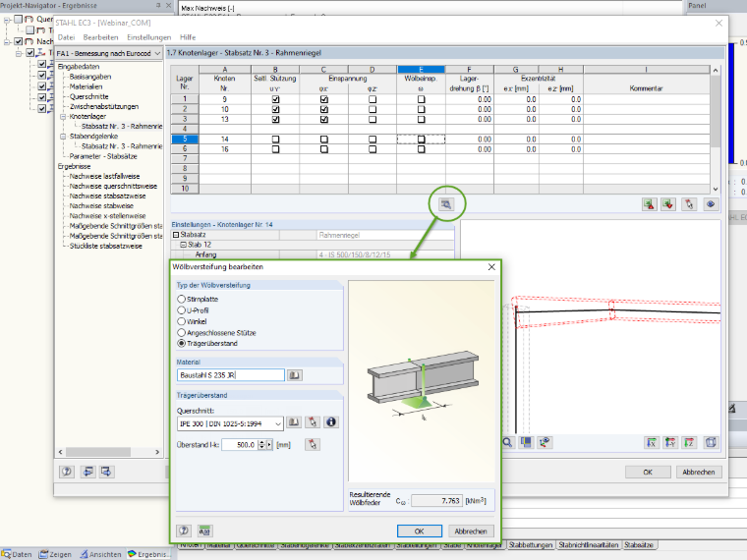Image resolution: width=747 pixels, height=560 pixels.
Task: Click pick cross-section icon beside Querschnitt dropdown
Action: coord(313,422)
